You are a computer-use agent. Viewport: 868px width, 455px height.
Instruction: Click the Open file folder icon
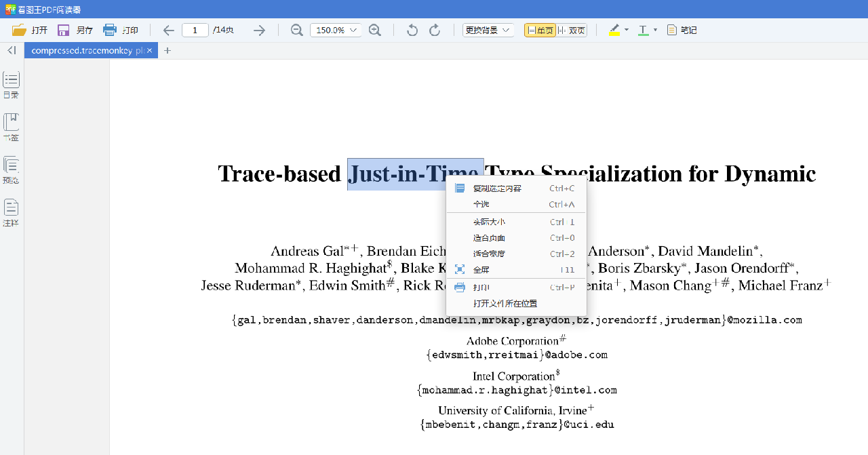click(x=19, y=30)
